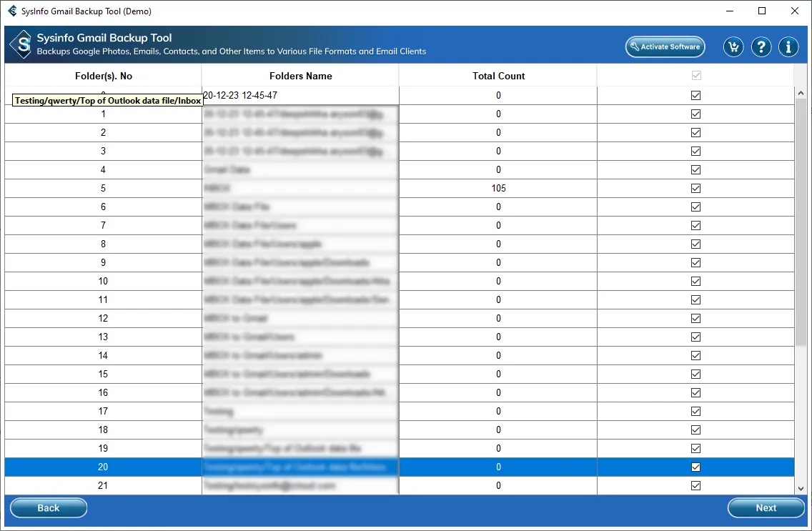This screenshot has height=531, width=812.
Task: Uncheck the checkbox for highlighted row 20
Action: pyautogui.click(x=695, y=467)
